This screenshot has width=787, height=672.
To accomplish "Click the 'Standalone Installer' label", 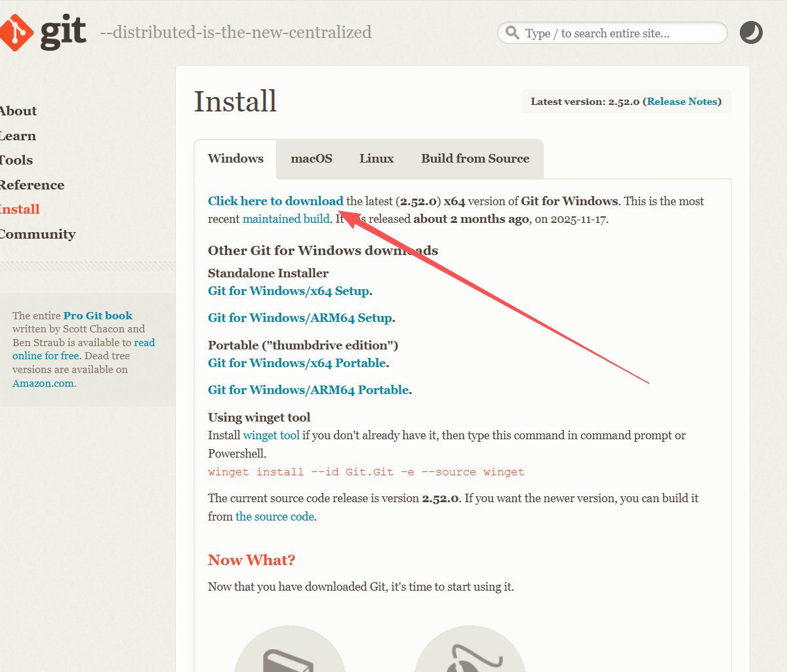I will [x=268, y=273].
